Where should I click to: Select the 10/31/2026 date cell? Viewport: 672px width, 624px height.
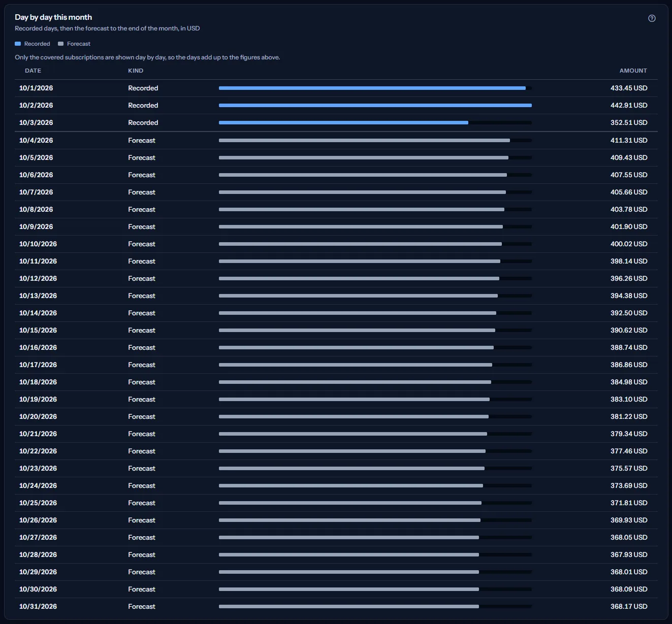tap(38, 606)
